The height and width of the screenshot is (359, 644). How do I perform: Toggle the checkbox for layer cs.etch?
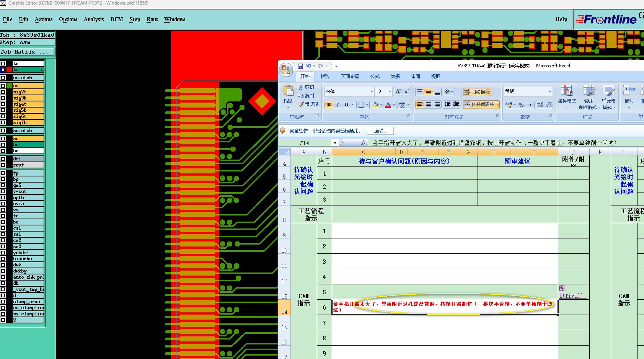[x=3, y=78]
